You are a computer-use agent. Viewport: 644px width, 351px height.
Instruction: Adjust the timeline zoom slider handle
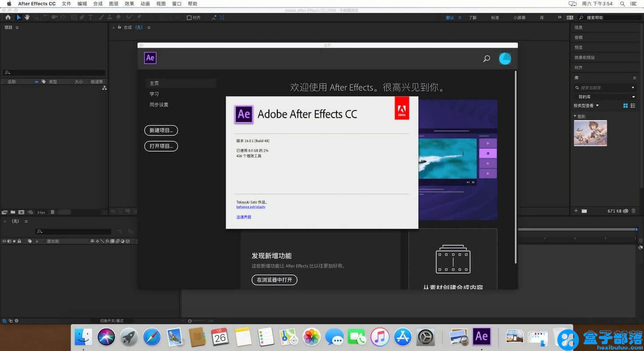(x=190, y=321)
